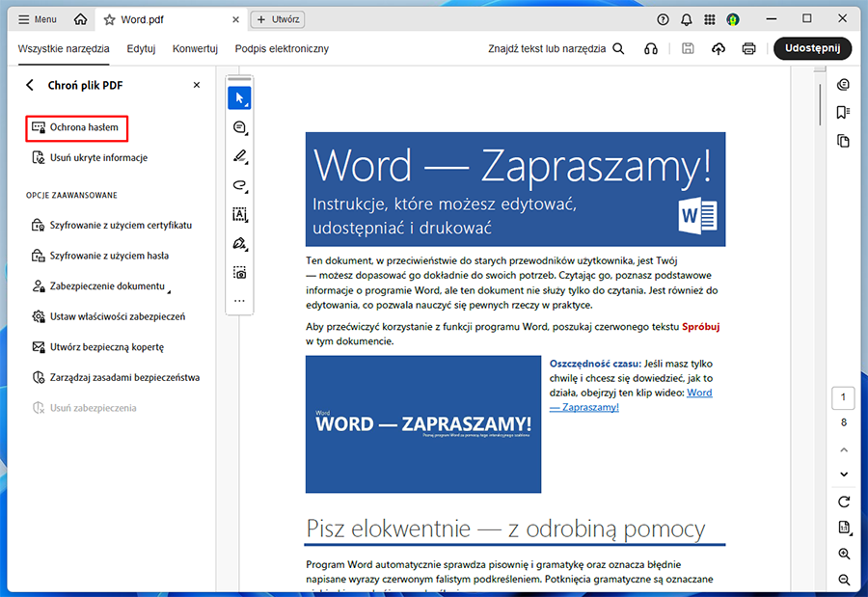This screenshot has width=868, height=597.
Task: Select Ochrona hasłem option
Action: pos(77,128)
